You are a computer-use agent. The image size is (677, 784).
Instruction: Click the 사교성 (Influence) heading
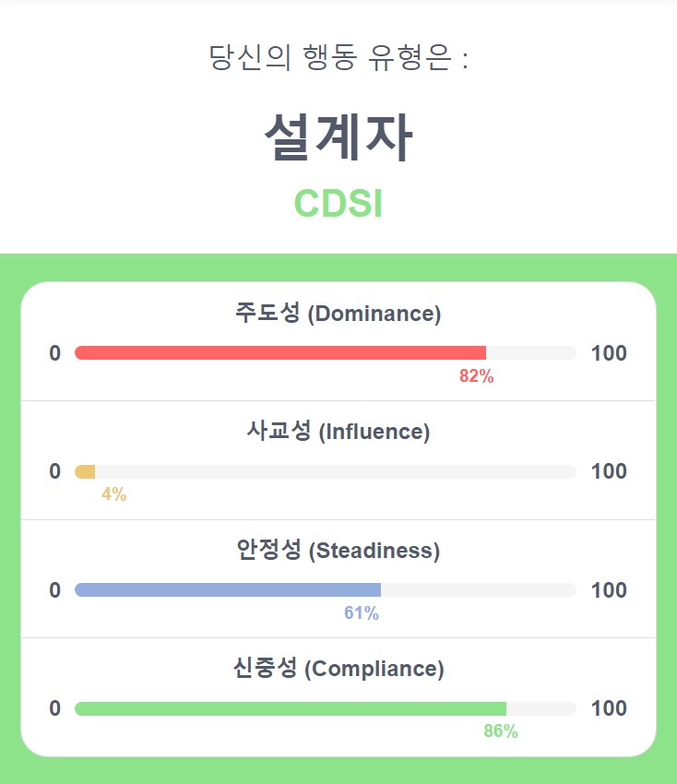(338, 432)
